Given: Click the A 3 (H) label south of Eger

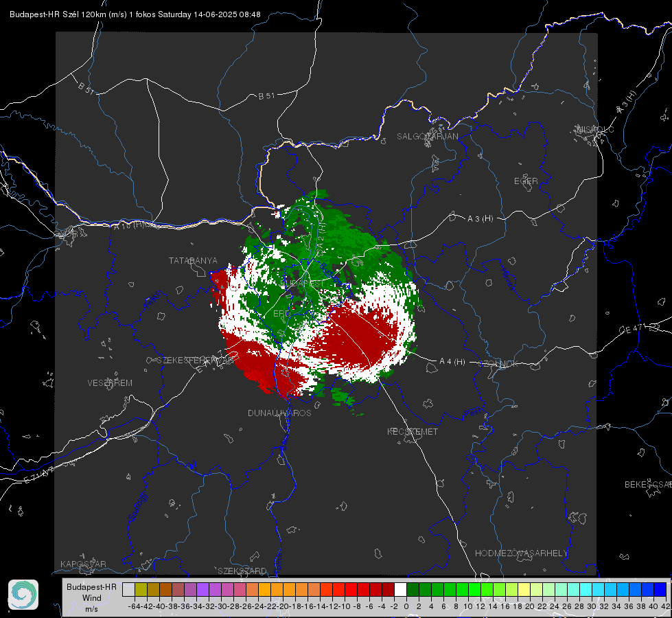Looking at the screenshot, I should [x=480, y=219].
